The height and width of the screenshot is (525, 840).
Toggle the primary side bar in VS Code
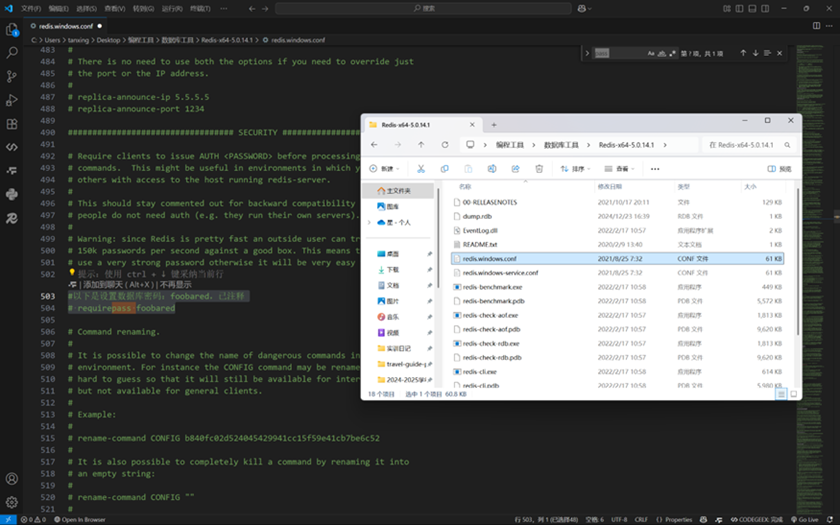coord(739,9)
